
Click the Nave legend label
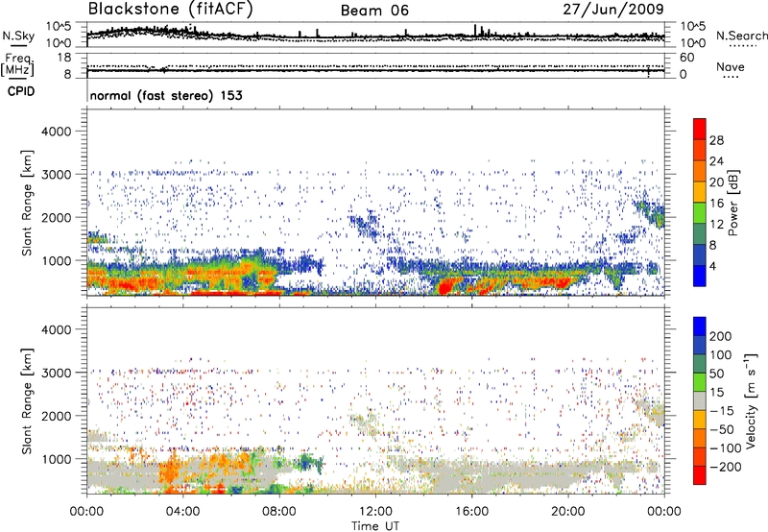click(731, 66)
